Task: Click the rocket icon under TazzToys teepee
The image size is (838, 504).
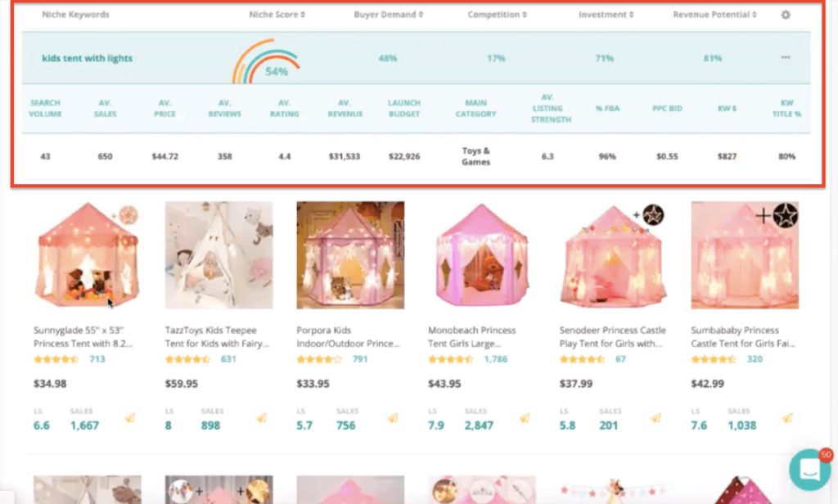Action: coord(261,418)
